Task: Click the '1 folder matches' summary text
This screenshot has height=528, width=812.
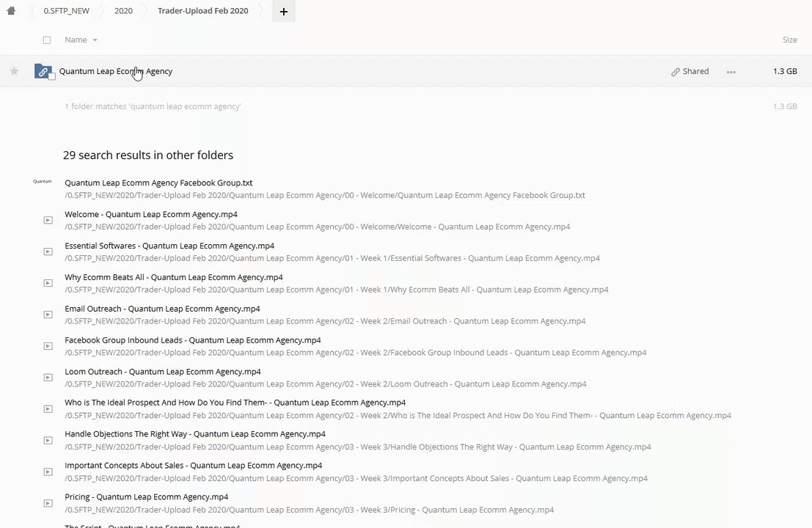Action: point(153,106)
